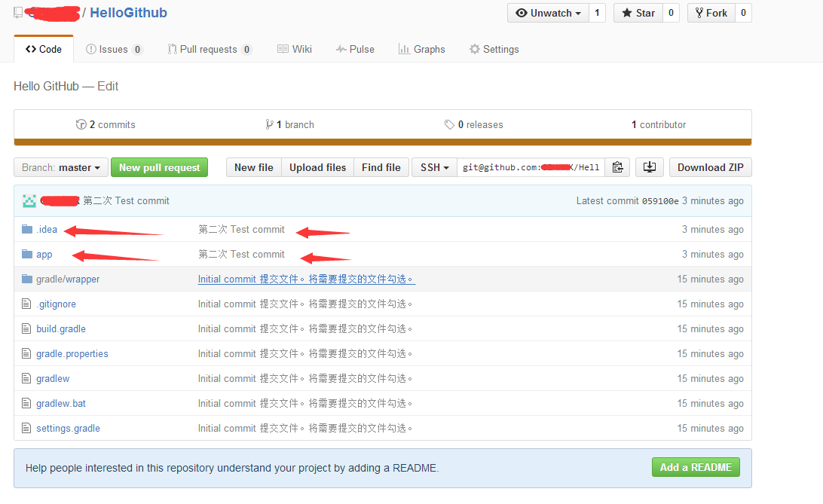823x504 pixels.
Task: Click the gradlew.bat file icon
Action: coord(26,403)
